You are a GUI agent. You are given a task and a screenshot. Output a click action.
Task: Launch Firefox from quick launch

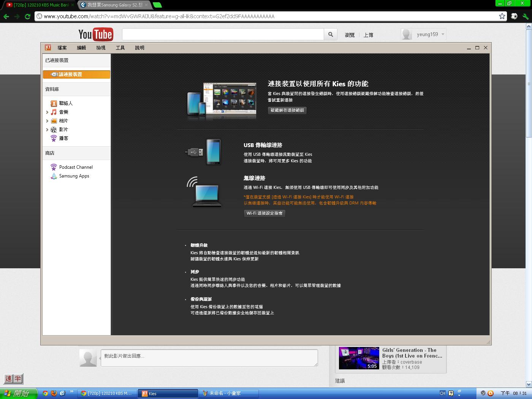click(54, 393)
